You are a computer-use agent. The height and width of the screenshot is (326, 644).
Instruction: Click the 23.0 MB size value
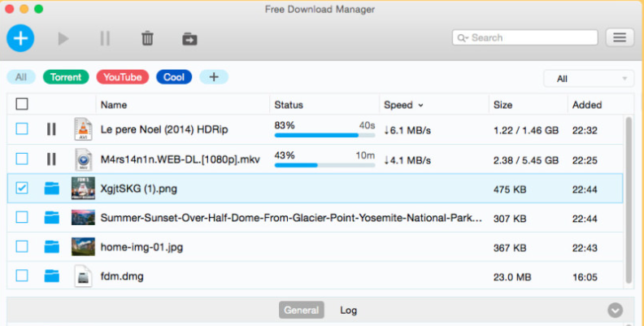[x=512, y=277]
